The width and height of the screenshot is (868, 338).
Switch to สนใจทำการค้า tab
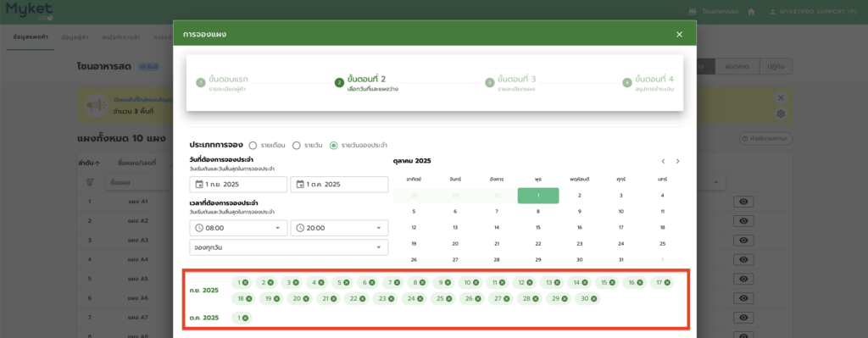tap(120, 37)
